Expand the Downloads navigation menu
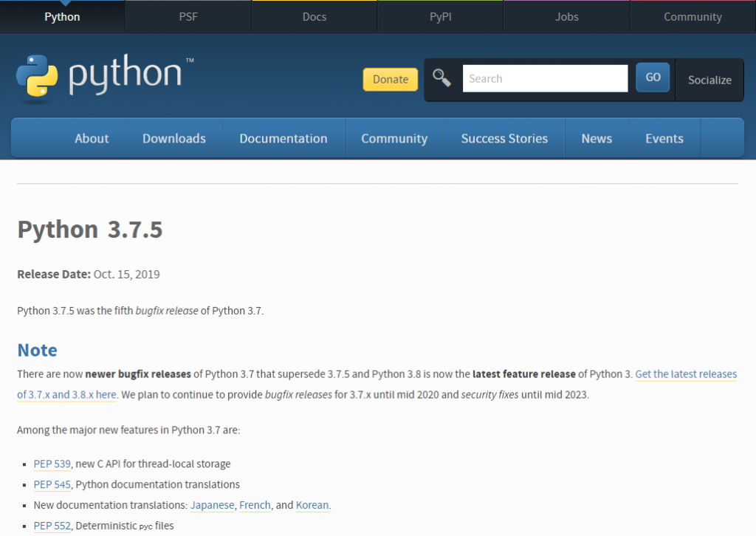756x536 pixels. (x=173, y=138)
